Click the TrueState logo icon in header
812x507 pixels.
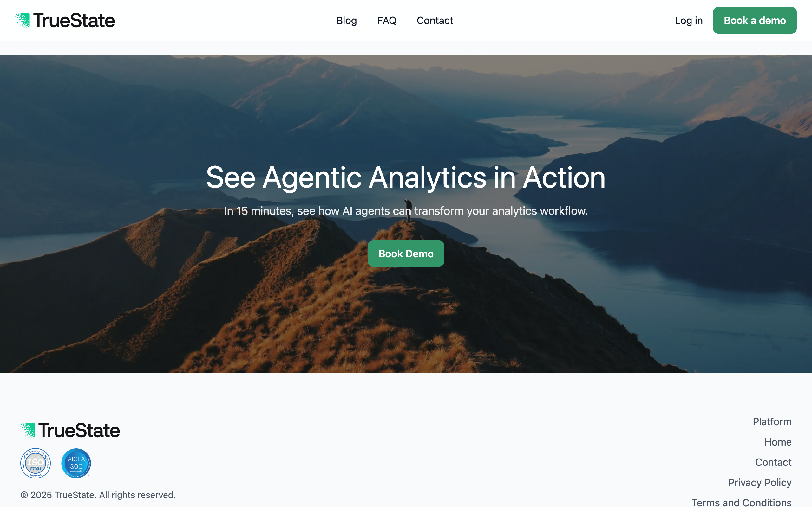23,20
